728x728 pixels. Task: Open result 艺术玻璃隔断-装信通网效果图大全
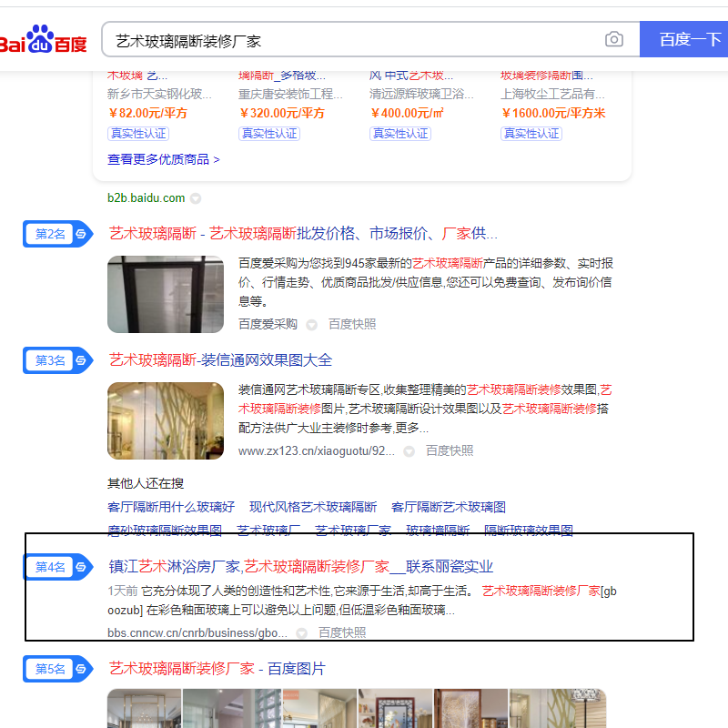pos(220,359)
